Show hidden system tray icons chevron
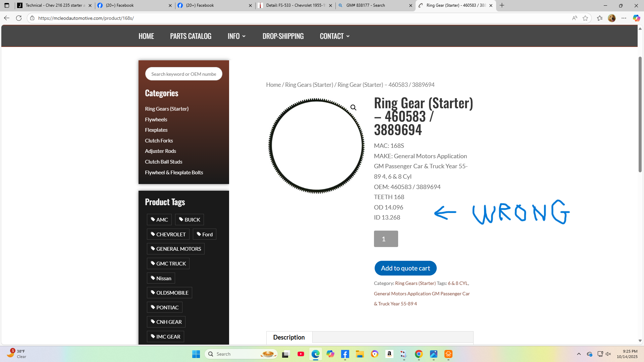The width and height of the screenshot is (644, 362). (x=579, y=354)
